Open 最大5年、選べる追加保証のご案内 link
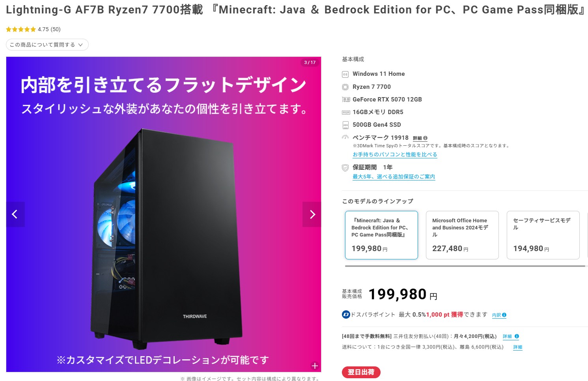The height and width of the screenshot is (381, 588). [x=394, y=176]
